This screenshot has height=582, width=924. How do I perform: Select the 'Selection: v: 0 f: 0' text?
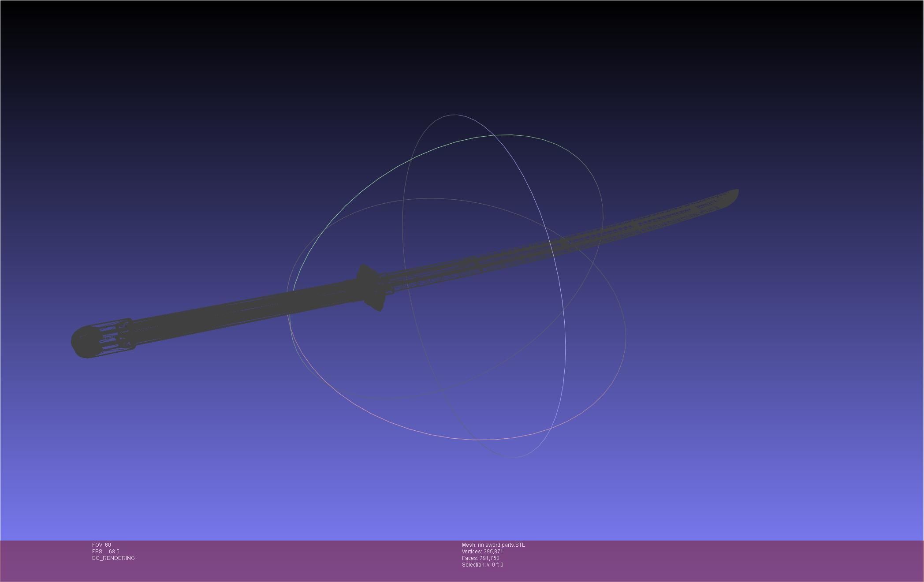coord(482,565)
